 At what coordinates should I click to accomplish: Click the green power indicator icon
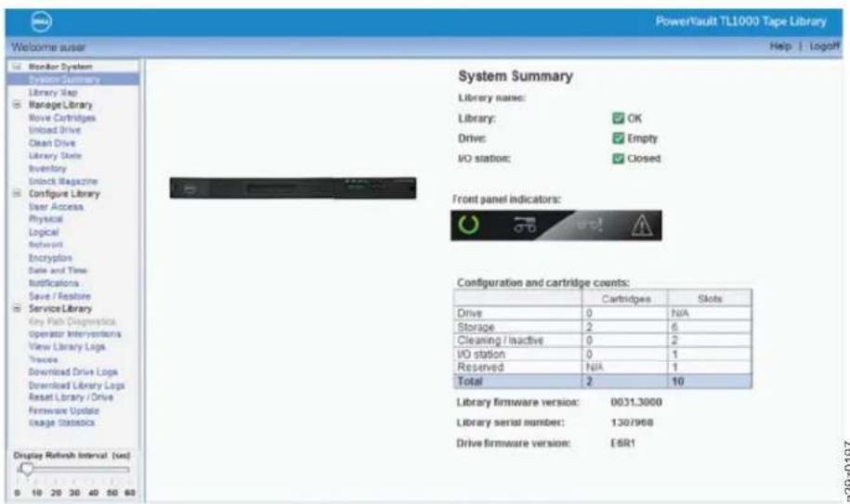pyautogui.click(x=469, y=225)
